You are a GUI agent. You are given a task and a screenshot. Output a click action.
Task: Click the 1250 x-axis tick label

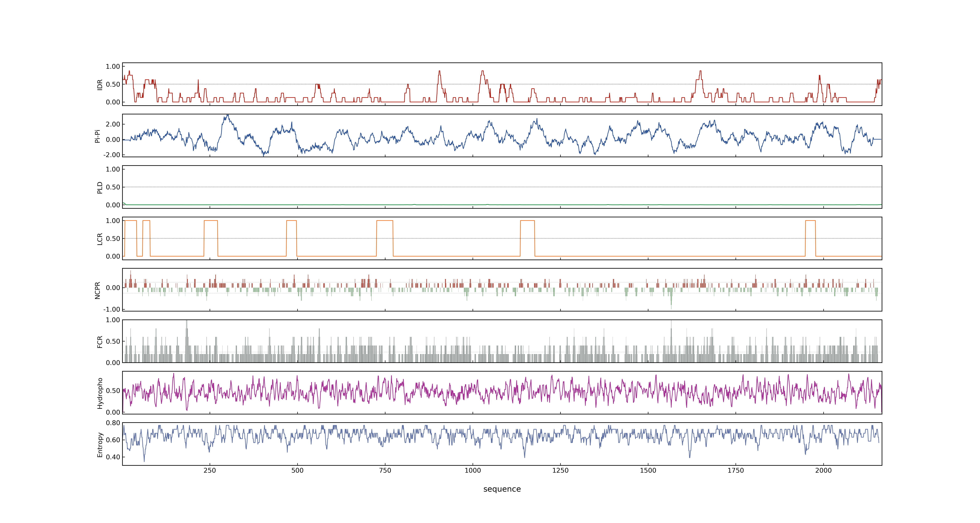(x=560, y=470)
